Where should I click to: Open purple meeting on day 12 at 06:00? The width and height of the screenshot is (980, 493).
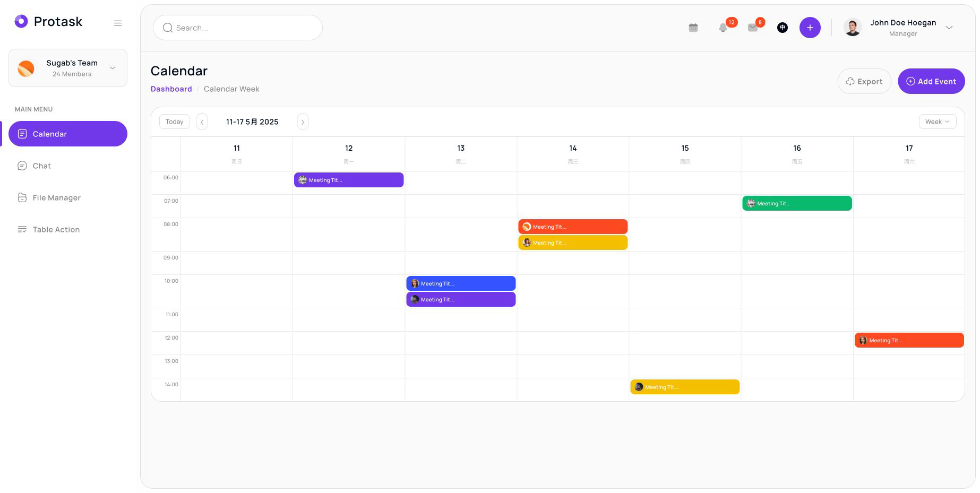point(349,180)
